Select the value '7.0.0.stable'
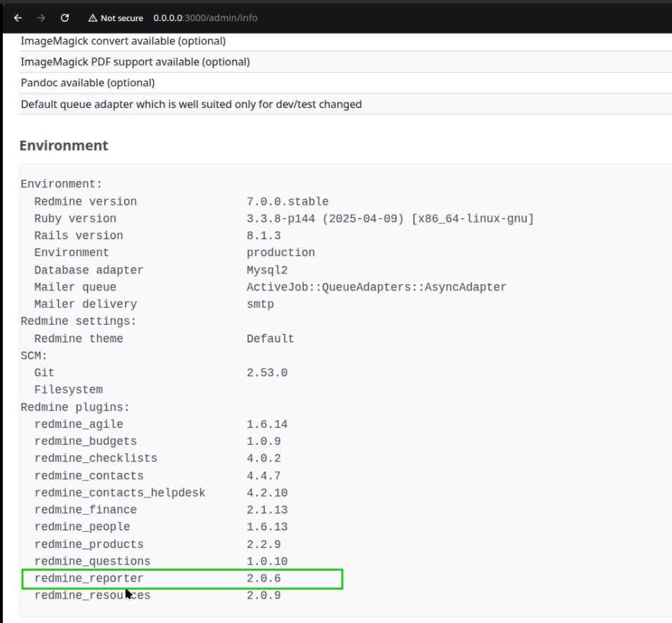This screenshot has width=672, height=623. (x=288, y=201)
